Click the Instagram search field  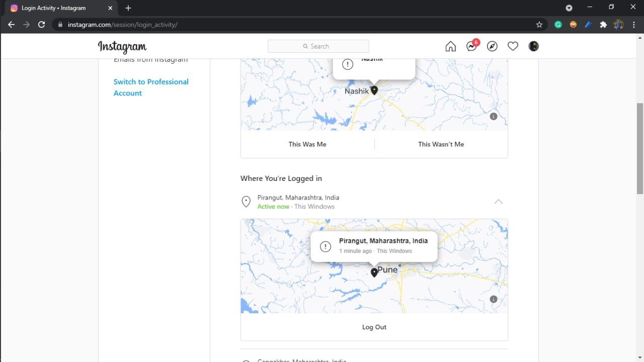[318, 46]
